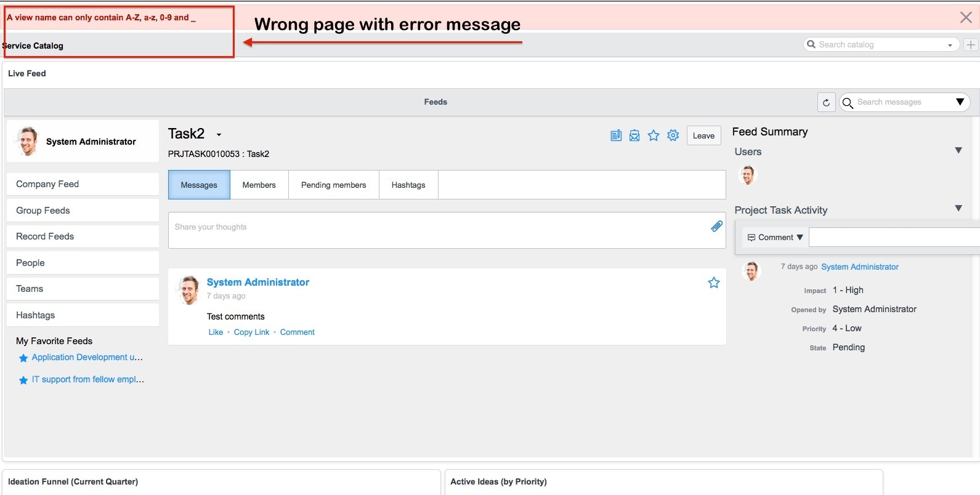Click the Search messages field
The image size is (980, 495).
pyautogui.click(x=904, y=102)
